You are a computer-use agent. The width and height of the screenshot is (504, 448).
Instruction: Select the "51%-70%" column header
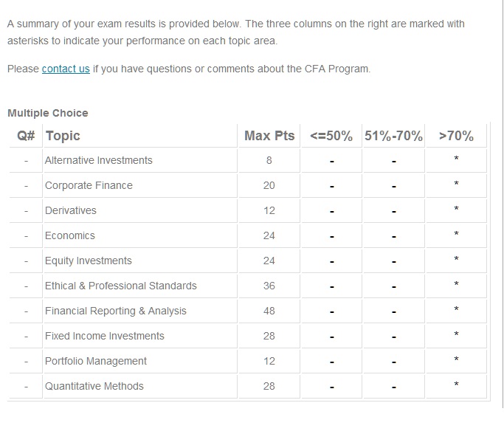point(393,136)
